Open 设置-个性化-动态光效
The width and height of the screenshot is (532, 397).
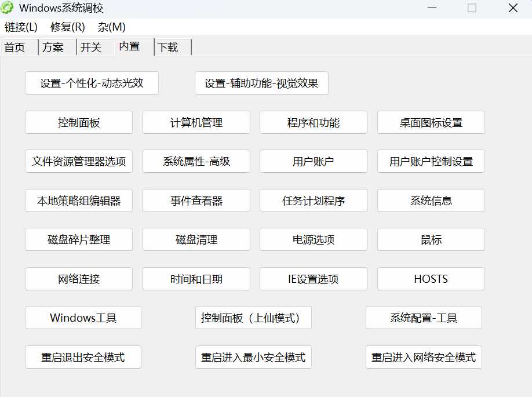[x=92, y=83]
